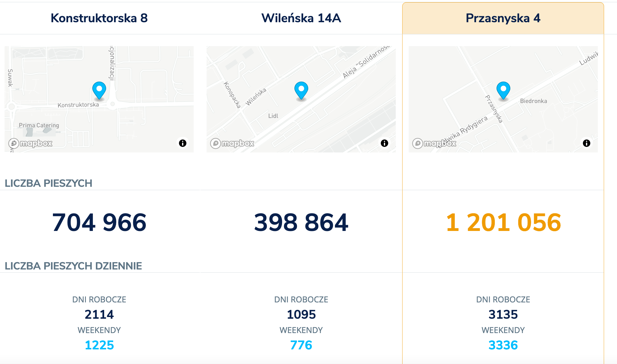Viewport: 617px width, 364px height.
Task: Click pedestrian count 1 201 056
Action: pos(503,223)
